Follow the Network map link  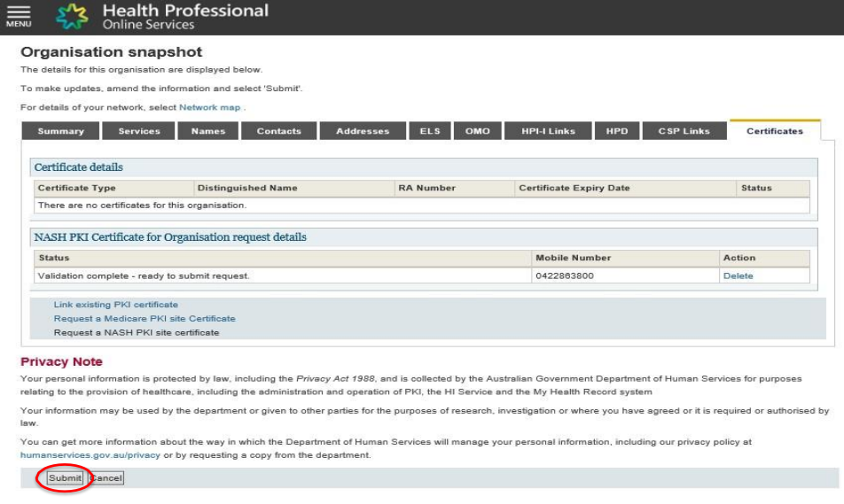tap(210, 107)
